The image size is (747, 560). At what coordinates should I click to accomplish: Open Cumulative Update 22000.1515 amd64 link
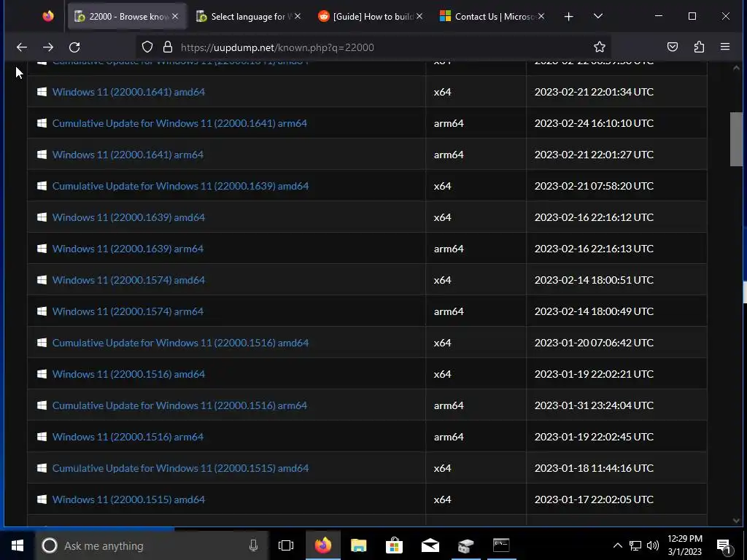point(181,469)
